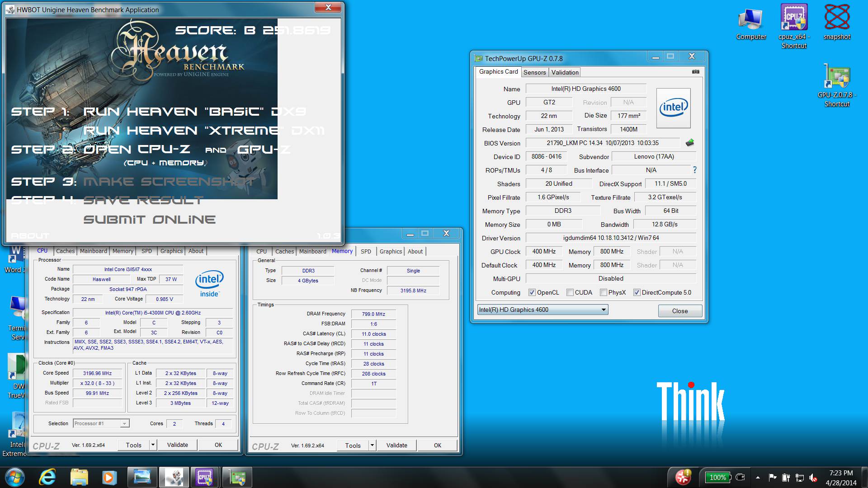
Task: Open Caches tab in left CPU-Z window
Action: (65, 251)
